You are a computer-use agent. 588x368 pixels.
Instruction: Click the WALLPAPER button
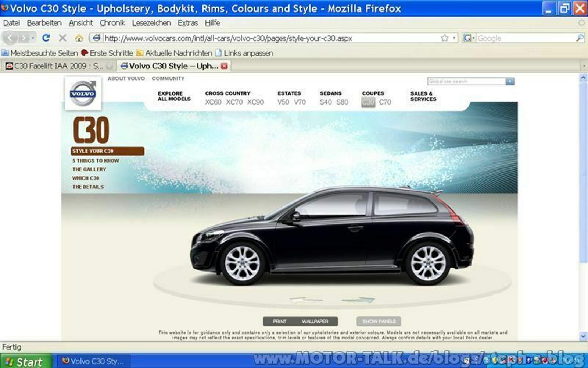[x=315, y=321]
